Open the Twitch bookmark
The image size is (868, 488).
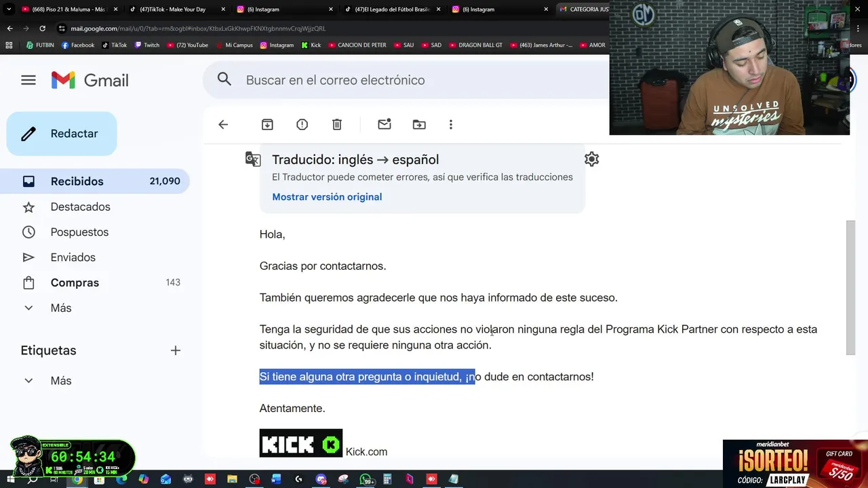click(x=147, y=45)
